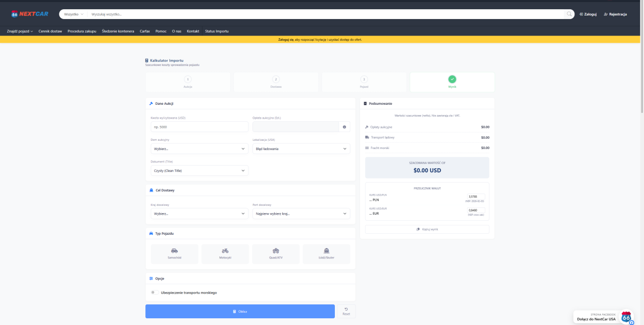The width and height of the screenshot is (644, 325).
Task: Select the Łódź/Skuter vehicle type
Action: click(x=326, y=254)
